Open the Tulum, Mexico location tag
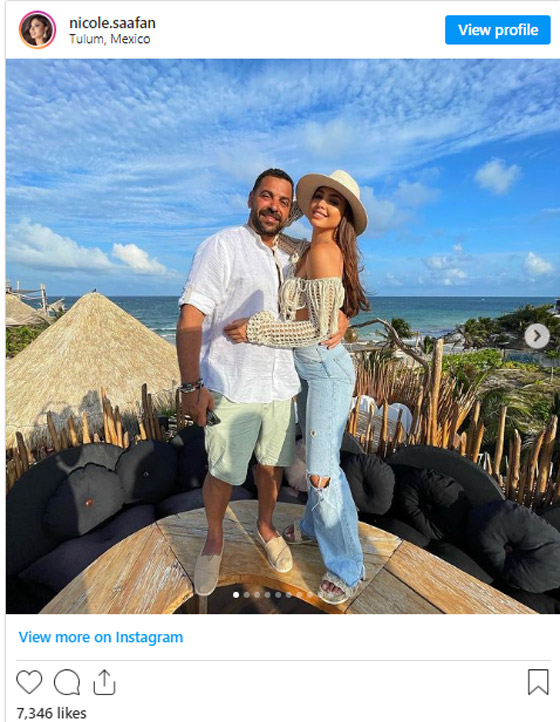 (x=110, y=39)
